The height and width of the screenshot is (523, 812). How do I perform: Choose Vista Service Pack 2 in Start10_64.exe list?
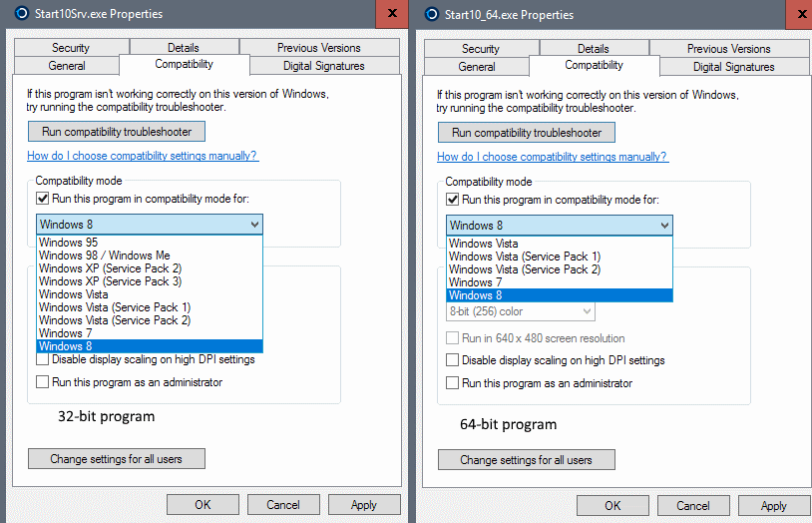pos(560,269)
